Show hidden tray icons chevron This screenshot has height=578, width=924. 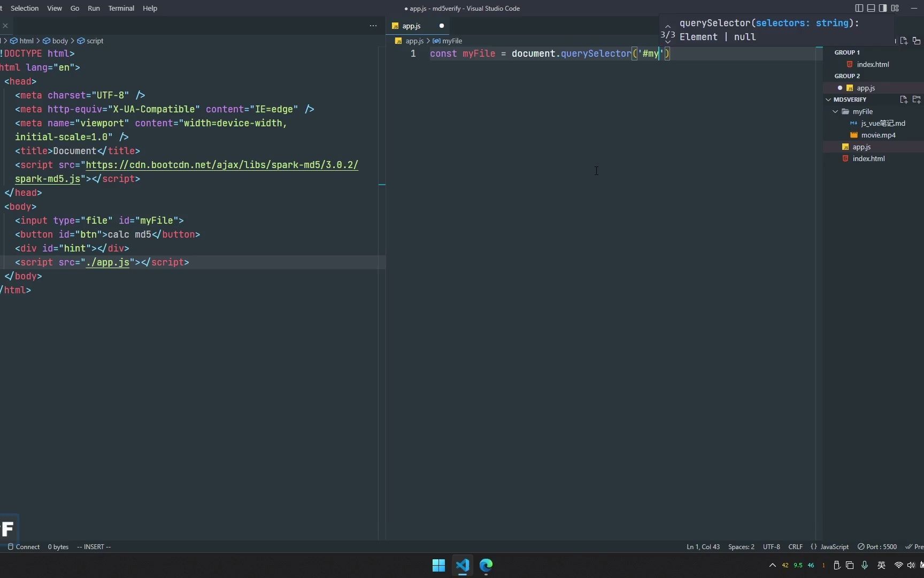point(772,565)
